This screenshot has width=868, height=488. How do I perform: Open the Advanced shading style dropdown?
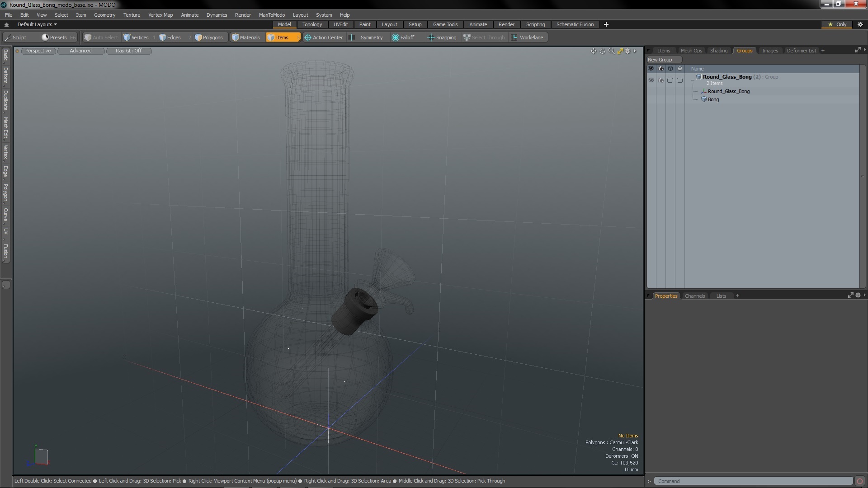[80, 51]
